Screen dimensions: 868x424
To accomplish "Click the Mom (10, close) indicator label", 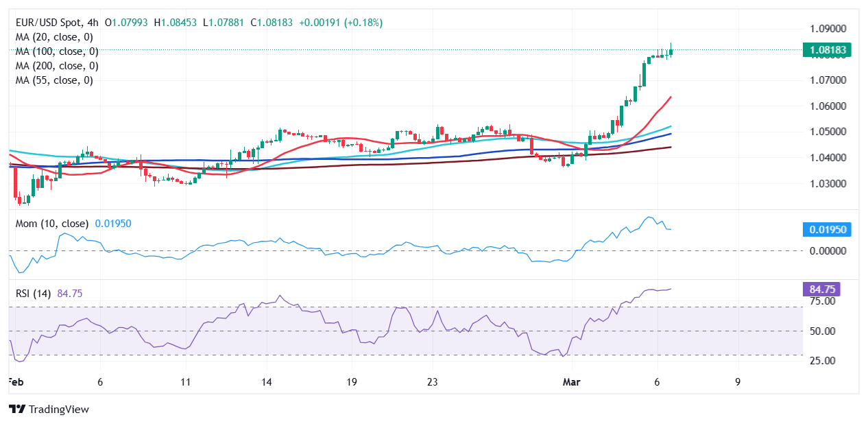I will coord(52,224).
